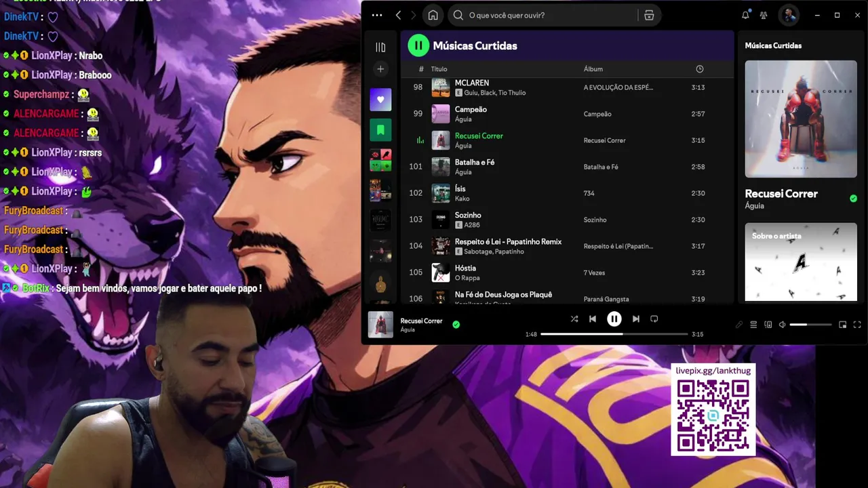Image resolution: width=868 pixels, height=488 pixels.
Task: Toggle shuffle playback
Action: pyautogui.click(x=574, y=319)
